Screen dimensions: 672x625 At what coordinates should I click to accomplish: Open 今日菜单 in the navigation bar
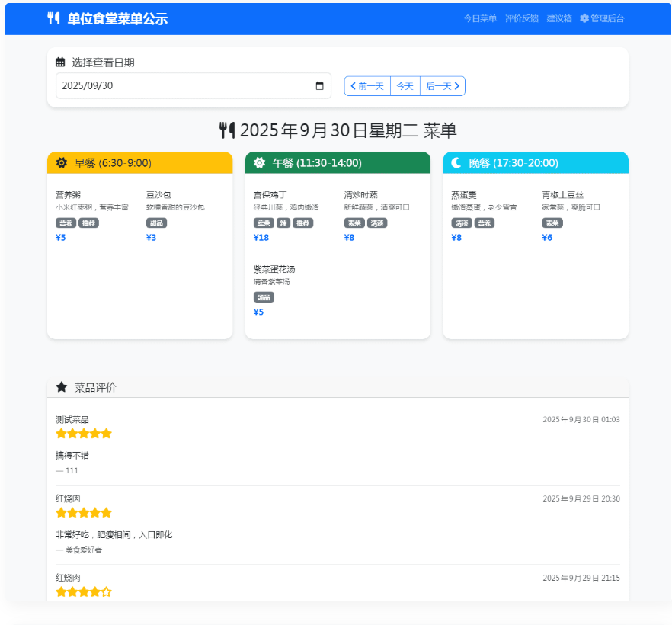[480, 18]
